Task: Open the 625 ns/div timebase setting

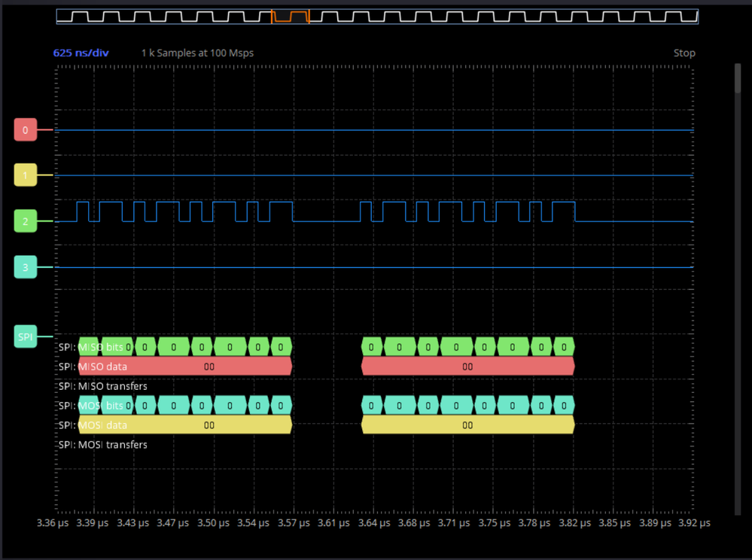Action: point(81,53)
